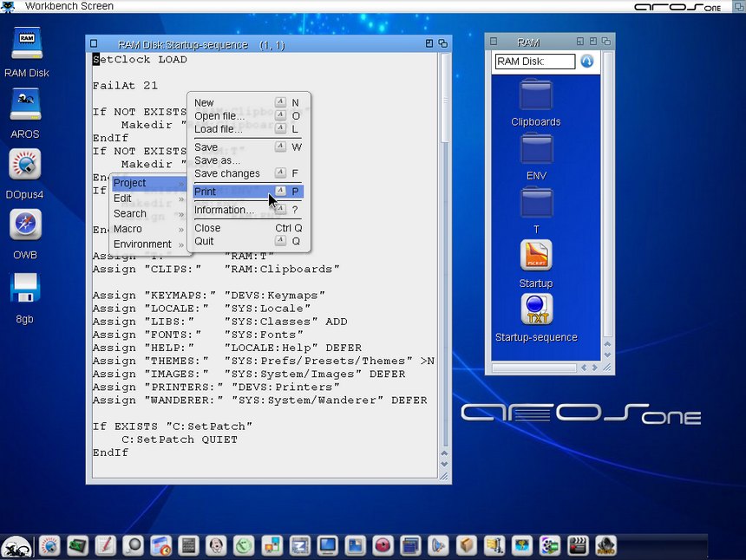Choose Print from the Project menu

(x=206, y=192)
